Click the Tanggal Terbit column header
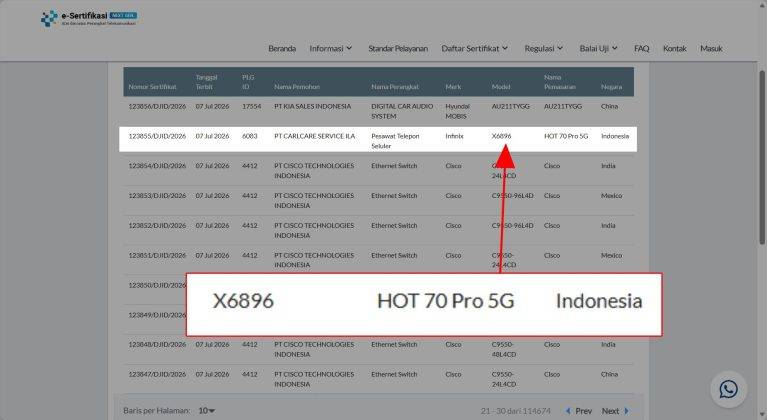This screenshot has height=420, width=767. (x=206, y=82)
